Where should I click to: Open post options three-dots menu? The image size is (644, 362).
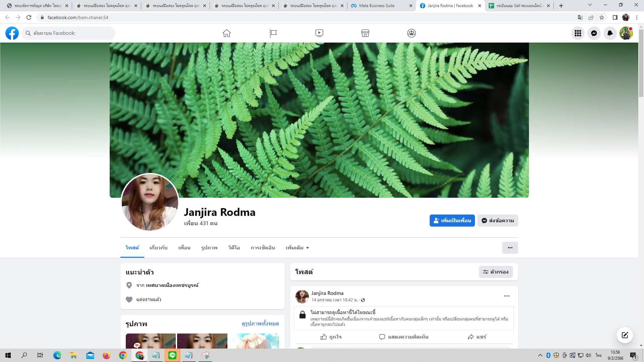click(506, 296)
